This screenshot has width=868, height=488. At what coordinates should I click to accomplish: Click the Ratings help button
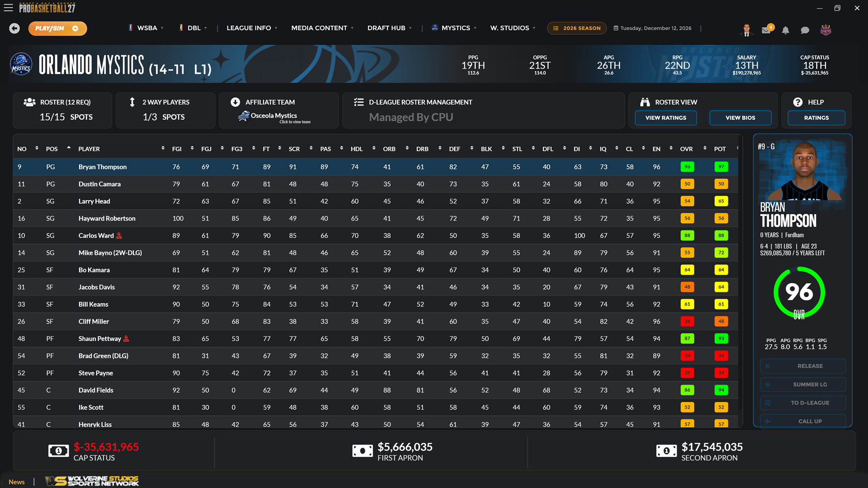[x=816, y=118]
